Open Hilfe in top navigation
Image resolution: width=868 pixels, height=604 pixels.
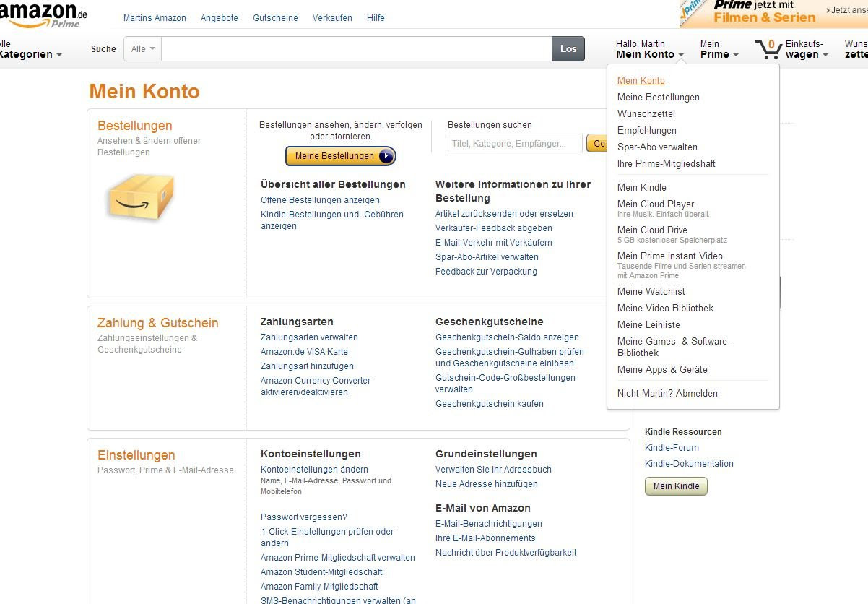coord(376,18)
